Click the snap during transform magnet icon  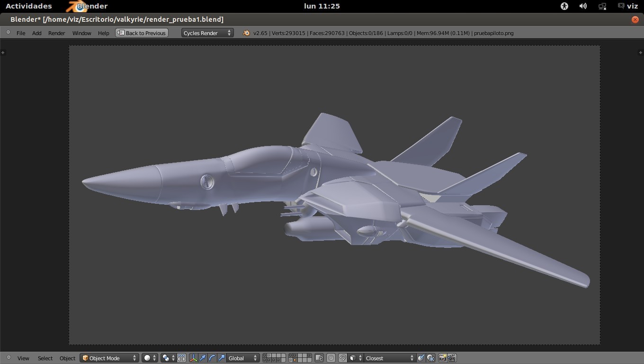342,358
